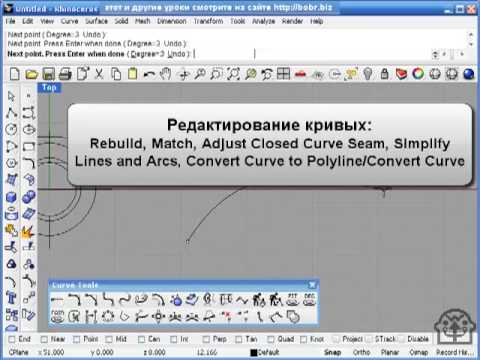Select the Trim scissors tool in sidebar
Screen dimensions: 480x360
click(x=12, y=247)
